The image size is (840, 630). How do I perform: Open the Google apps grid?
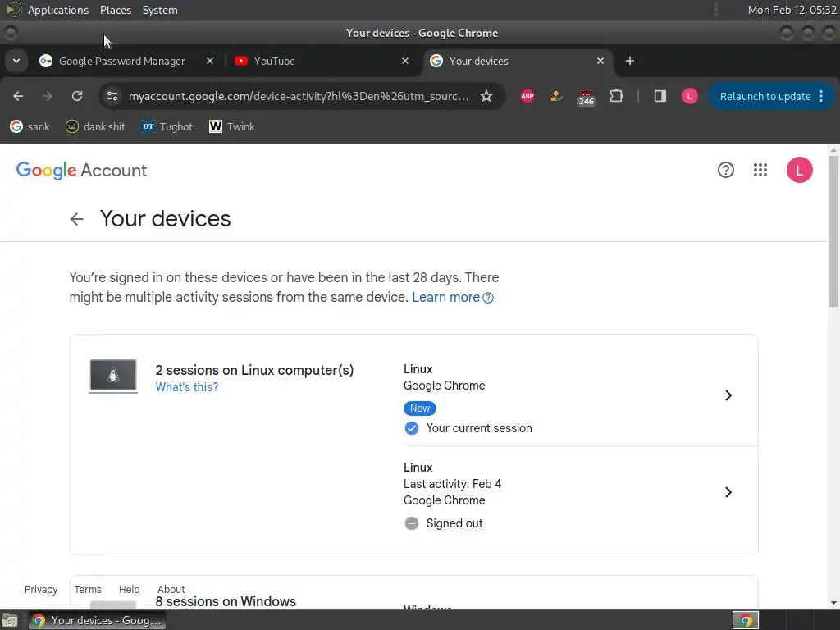[760, 170]
